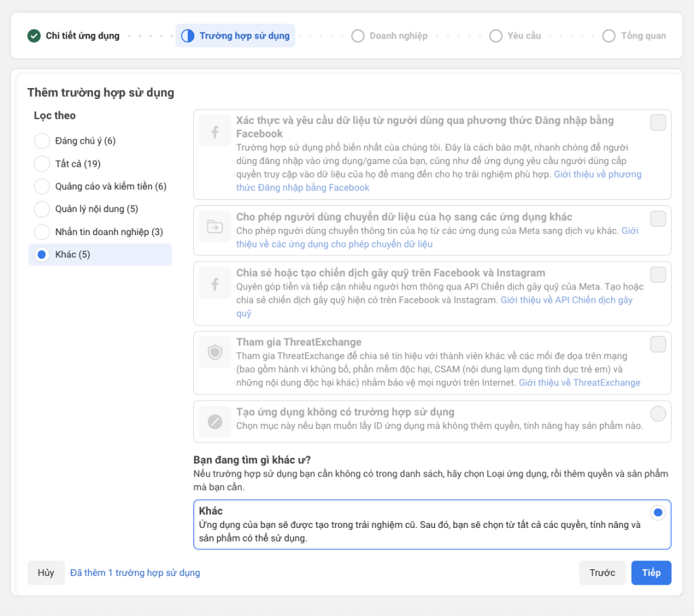Click the shield icon for ThreatExchange
The height and width of the screenshot is (616, 694).
(215, 352)
